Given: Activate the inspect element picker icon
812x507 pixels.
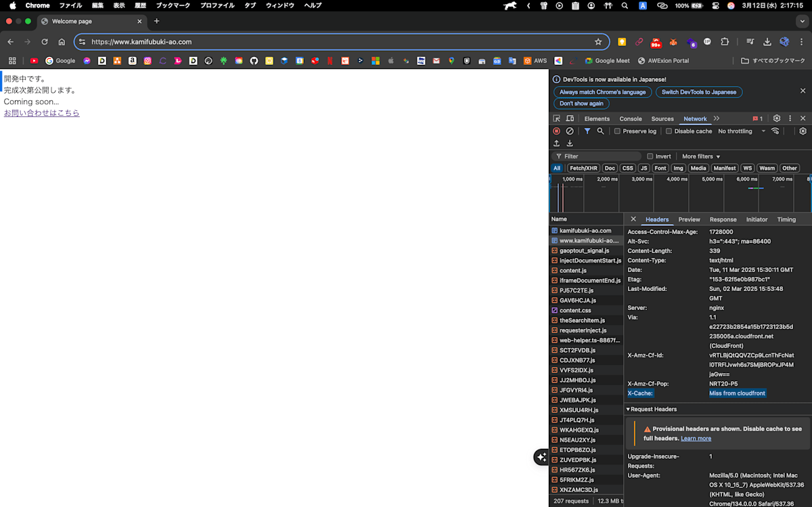Looking at the screenshot, I should (557, 118).
